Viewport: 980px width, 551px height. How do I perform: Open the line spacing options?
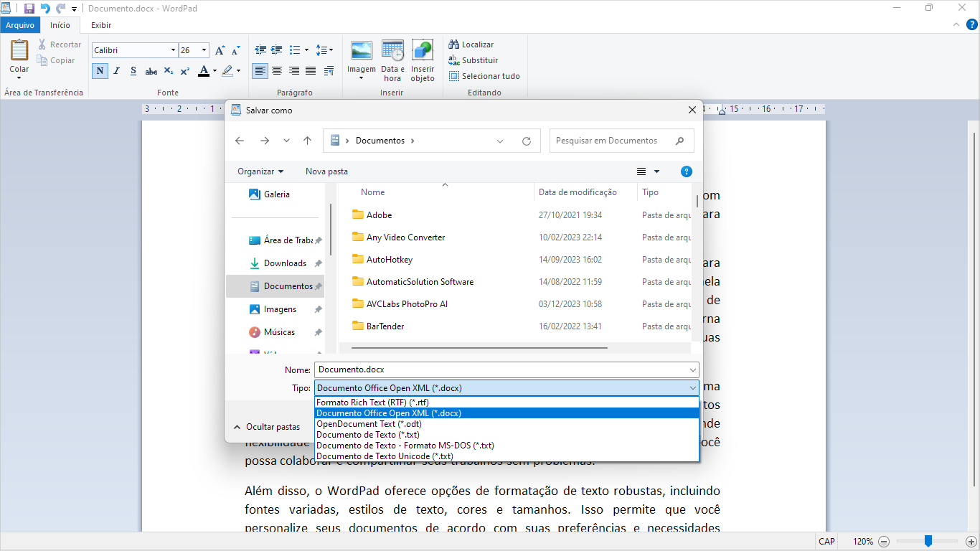click(324, 50)
